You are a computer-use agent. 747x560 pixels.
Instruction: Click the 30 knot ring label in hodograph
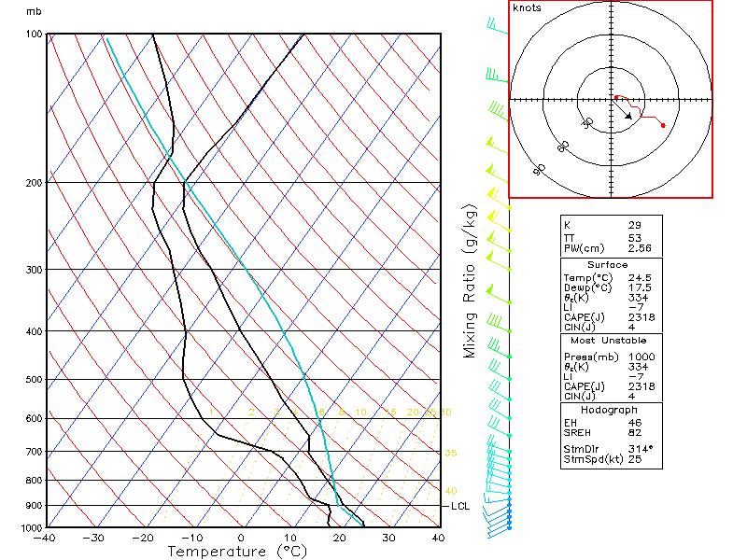(587, 123)
